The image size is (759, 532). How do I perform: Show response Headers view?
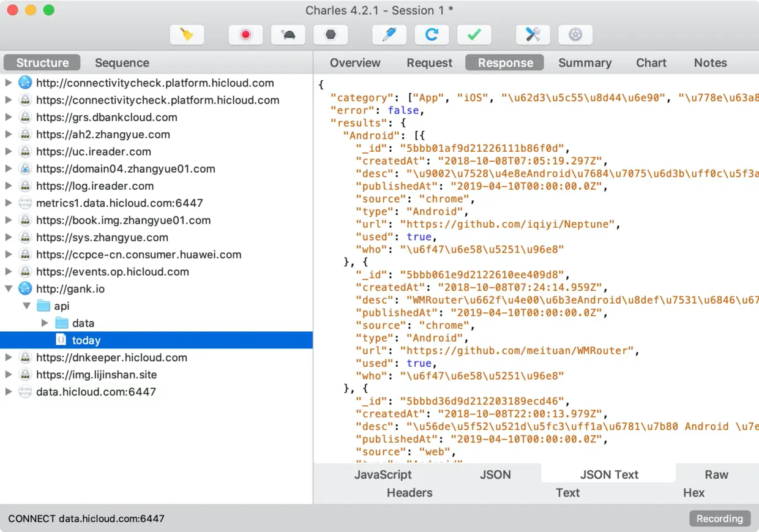409,493
